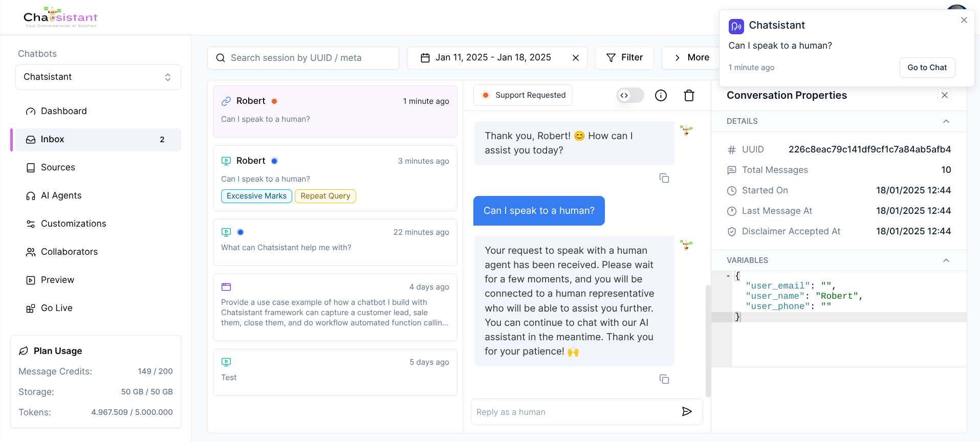Viewport: 980px width, 442px height.
Task: Show conversation info icon
Action: [x=661, y=95]
